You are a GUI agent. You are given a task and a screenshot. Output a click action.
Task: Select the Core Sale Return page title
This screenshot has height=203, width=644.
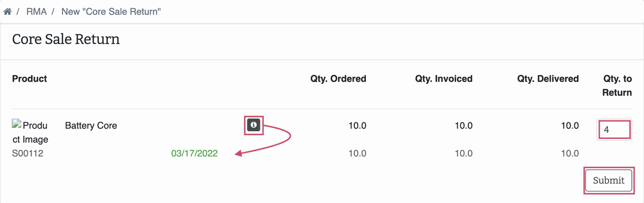66,40
